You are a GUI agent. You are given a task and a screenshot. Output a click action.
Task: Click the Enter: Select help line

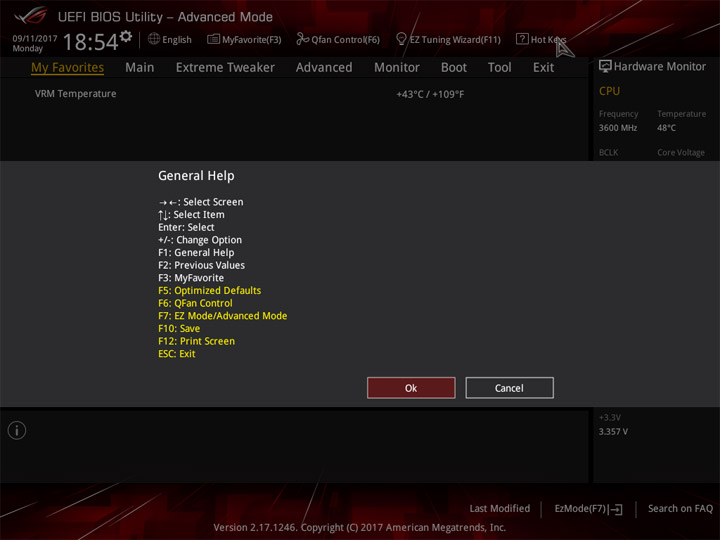[x=186, y=227]
